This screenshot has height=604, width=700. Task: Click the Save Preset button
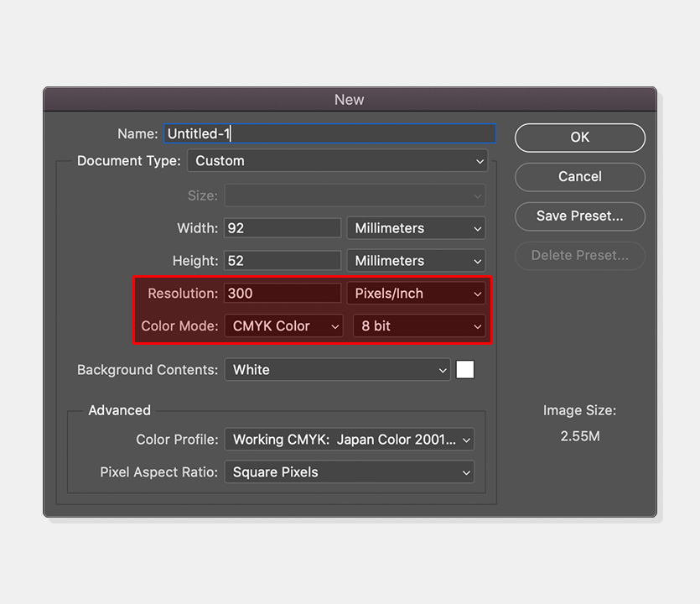click(x=579, y=216)
